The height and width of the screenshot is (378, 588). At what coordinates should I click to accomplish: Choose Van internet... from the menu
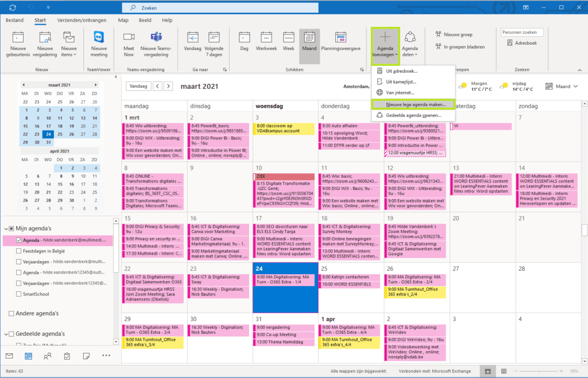click(413, 92)
